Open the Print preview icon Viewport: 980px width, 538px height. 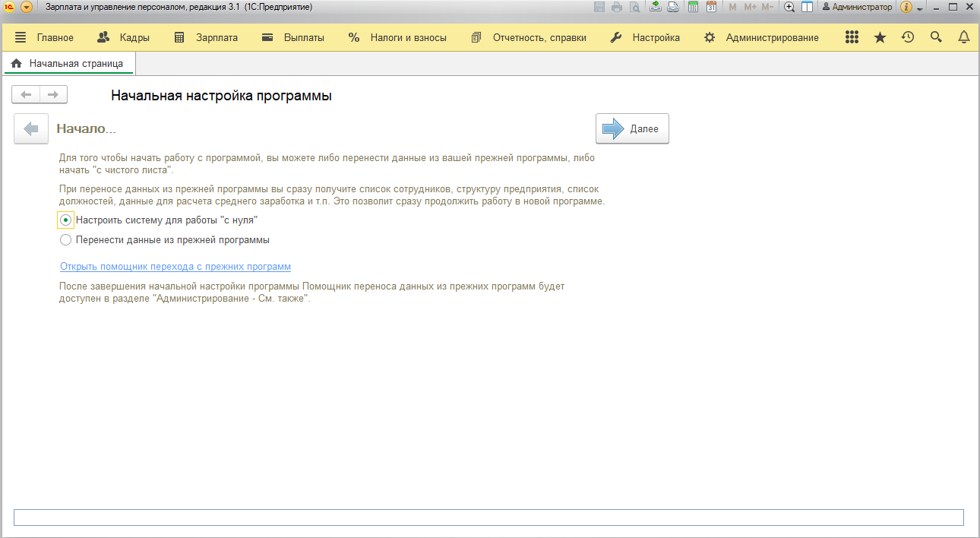coord(634,7)
